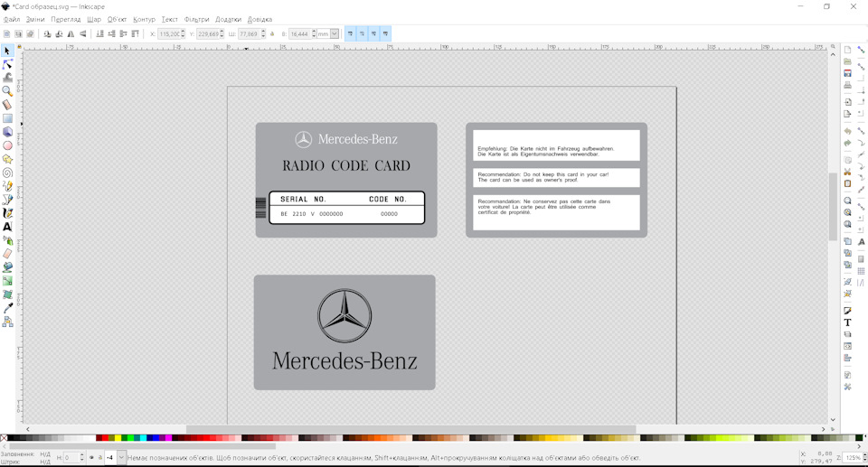This screenshot has height=467, width=868.
Task: Select the Selector arrow tool
Action: pyautogui.click(x=7, y=51)
